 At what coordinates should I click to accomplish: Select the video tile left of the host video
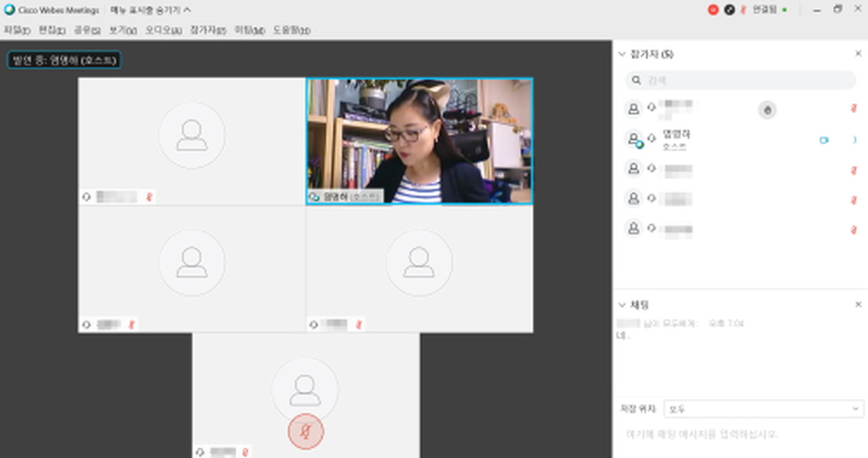192,141
